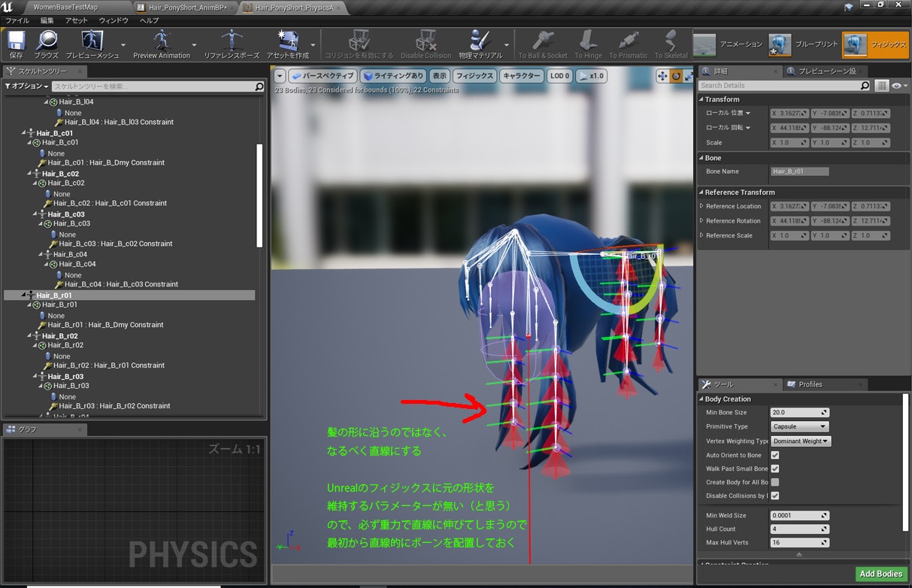
Task: Select Hair_B_c01 : Hair_B_Dmy Constraint row
Action: 106,162
